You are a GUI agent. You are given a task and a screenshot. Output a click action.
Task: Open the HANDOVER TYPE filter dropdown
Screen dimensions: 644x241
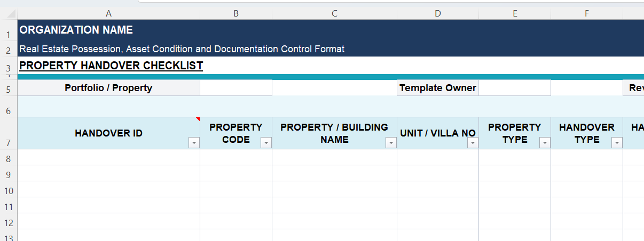pos(617,143)
